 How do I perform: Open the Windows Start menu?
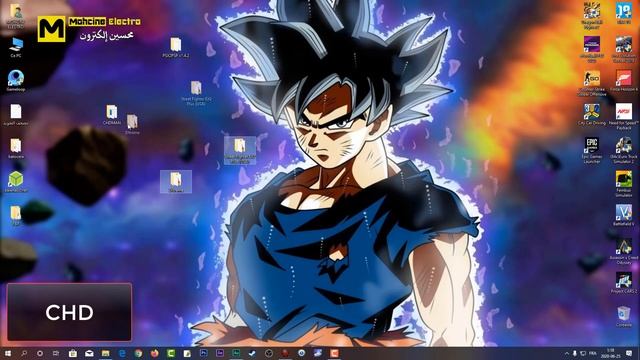(7, 353)
